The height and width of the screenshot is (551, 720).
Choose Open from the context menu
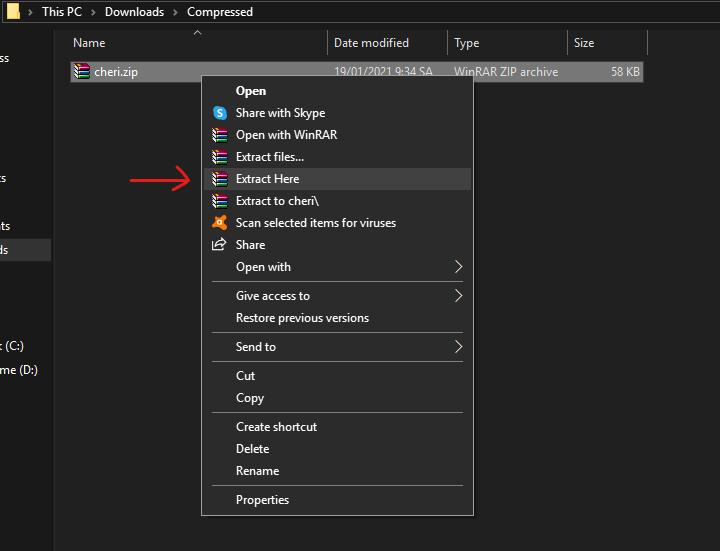[251, 91]
